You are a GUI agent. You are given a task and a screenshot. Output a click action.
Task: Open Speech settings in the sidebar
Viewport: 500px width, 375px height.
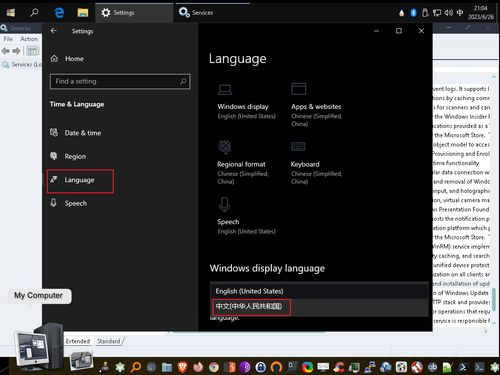[x=69, y=203]
